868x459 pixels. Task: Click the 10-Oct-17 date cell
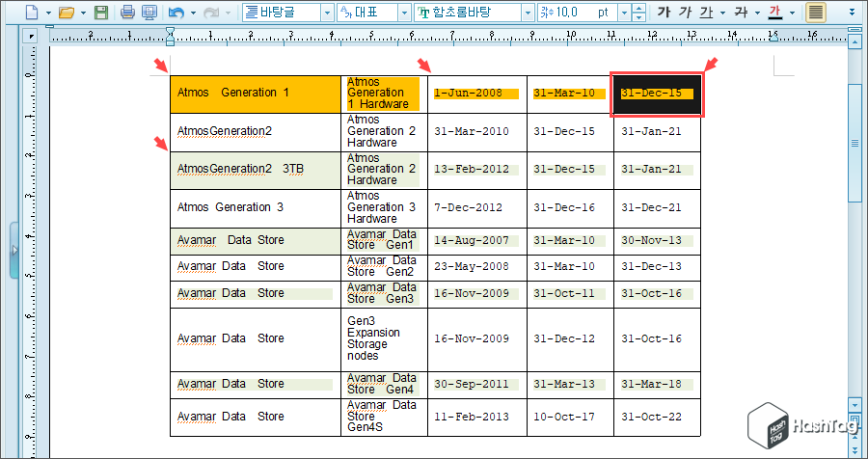tap(570, 418)
